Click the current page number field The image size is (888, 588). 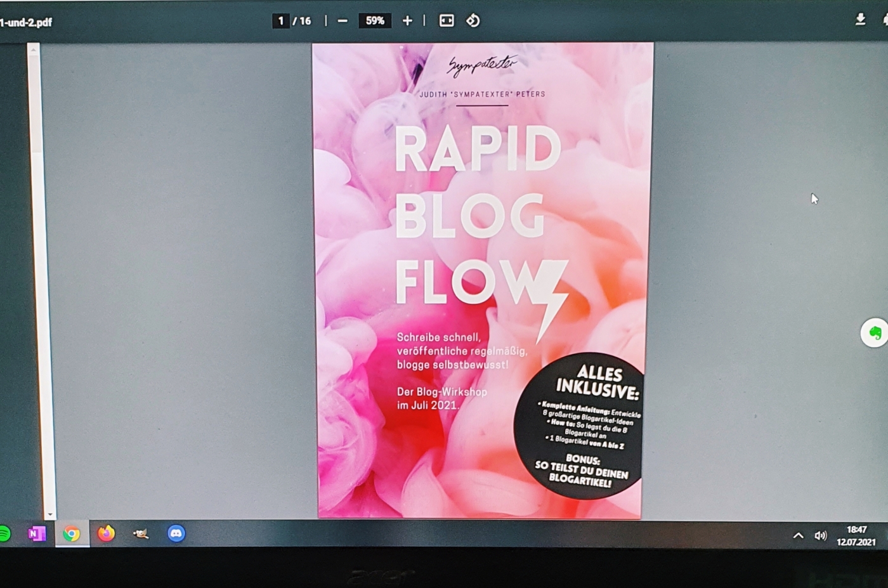click(281, 21)
